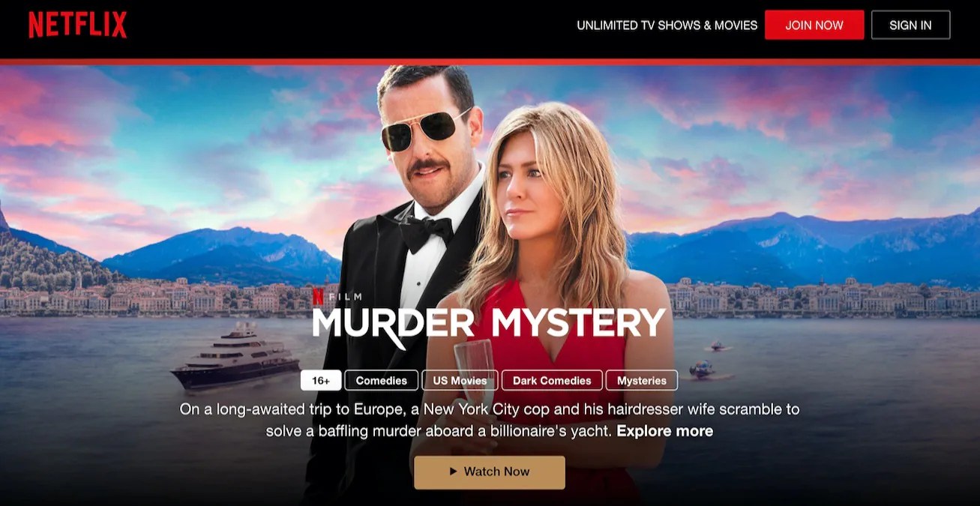Click the MURDER MYSTERY title text
Screen dimensions: 980x506
(489, 324)
